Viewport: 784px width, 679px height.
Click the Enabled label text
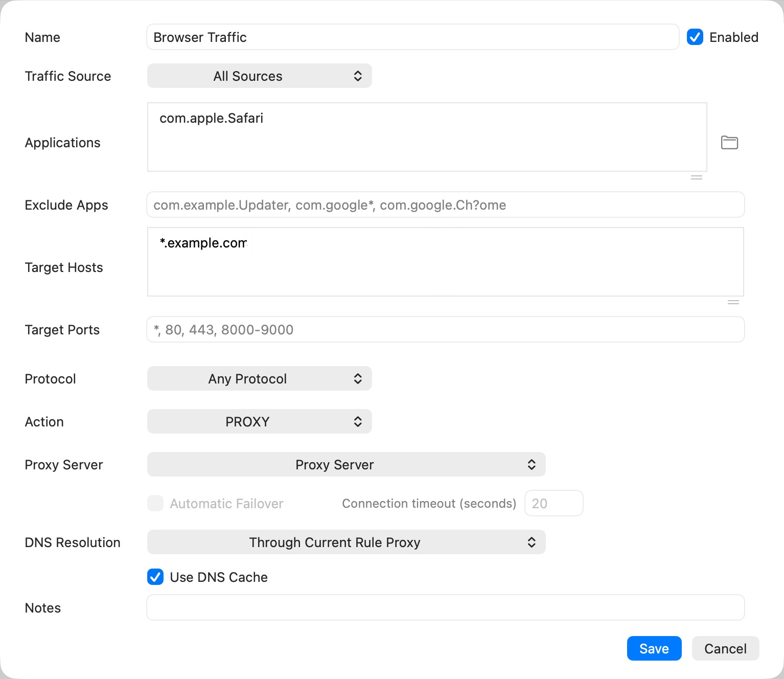(x=734, y=37)
